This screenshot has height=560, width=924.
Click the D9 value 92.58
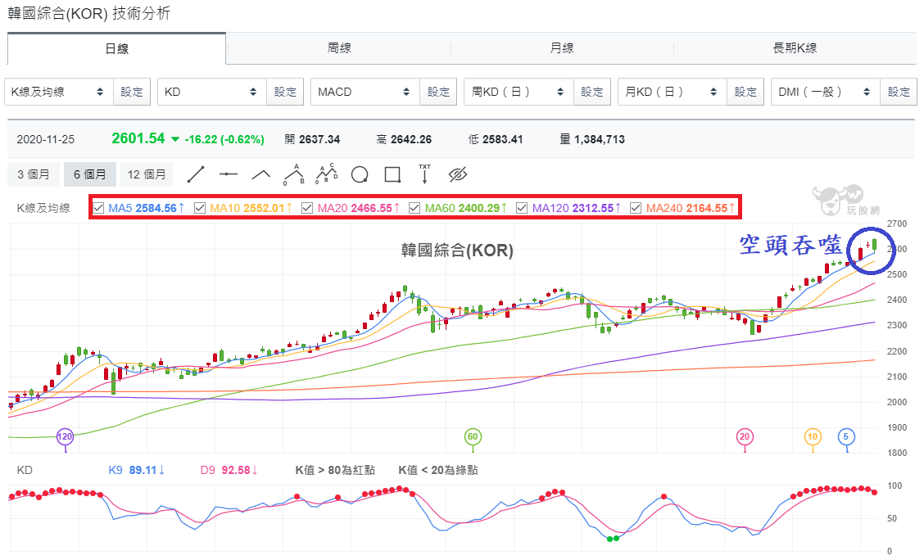click(x=236, y=470)
